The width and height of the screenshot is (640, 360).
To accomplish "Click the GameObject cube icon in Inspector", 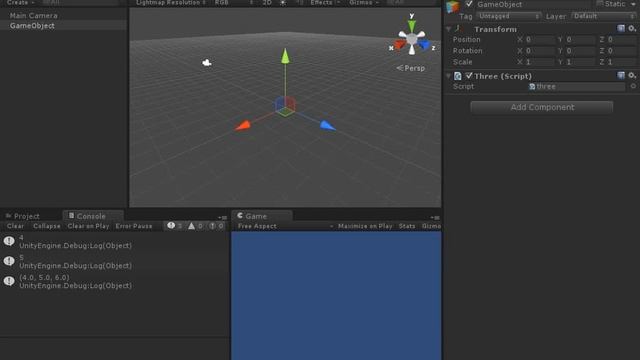I will (x=452, y=7).
